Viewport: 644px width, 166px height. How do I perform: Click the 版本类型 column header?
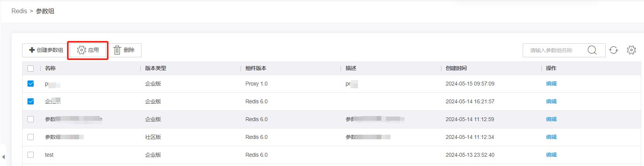[156, 68]
